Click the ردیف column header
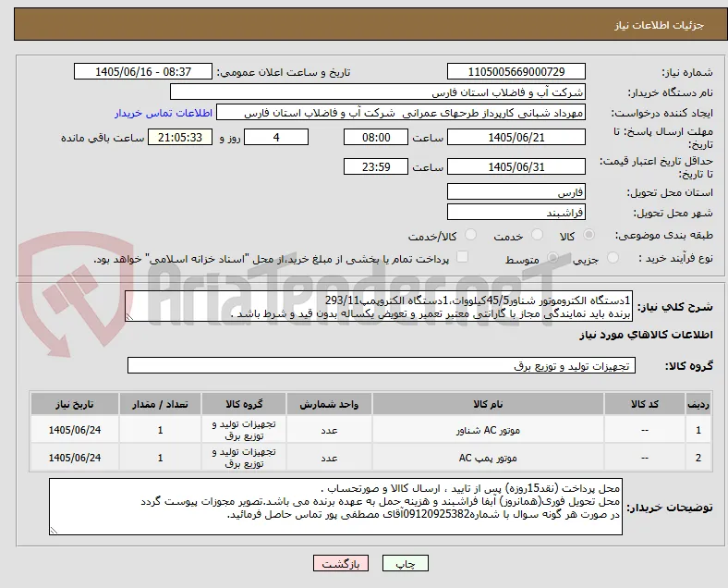This screenshot has height=588, width=728. tap(698, 404)
